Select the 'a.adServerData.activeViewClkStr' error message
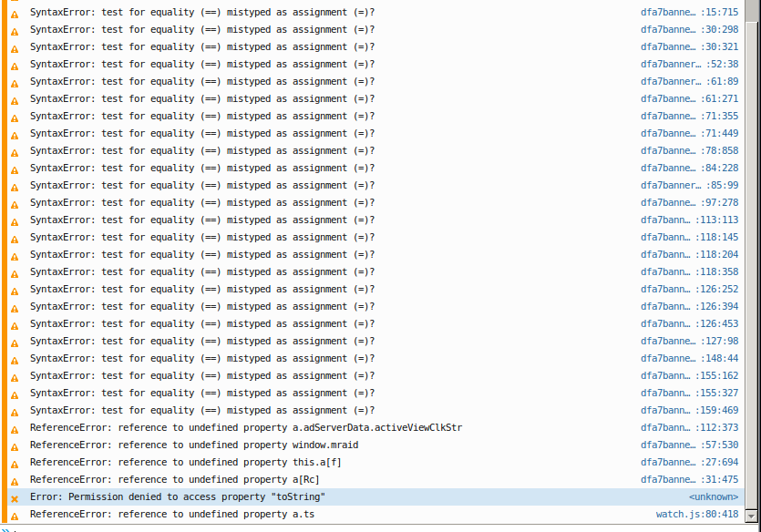The image size is (761, 532). point(245,428)
